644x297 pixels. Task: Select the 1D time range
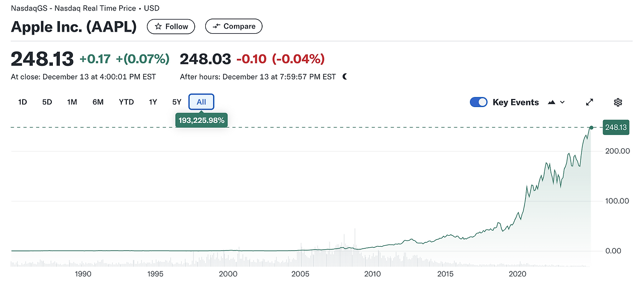pyautogui.click(x=23, y=102)
